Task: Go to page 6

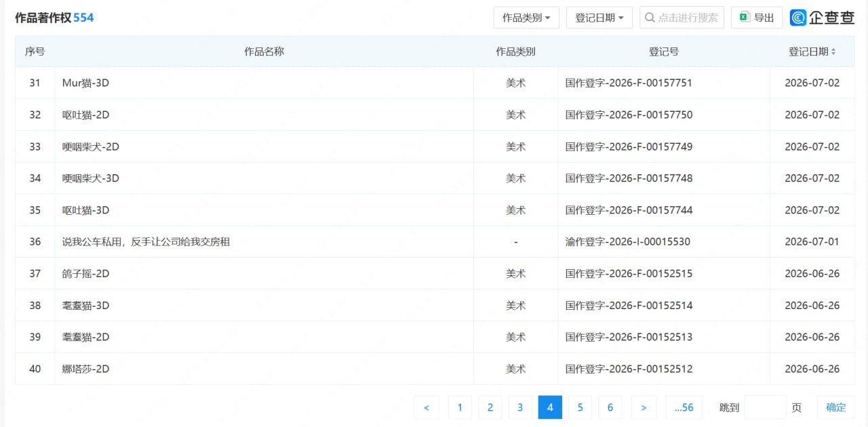Action: coord(610,407)
